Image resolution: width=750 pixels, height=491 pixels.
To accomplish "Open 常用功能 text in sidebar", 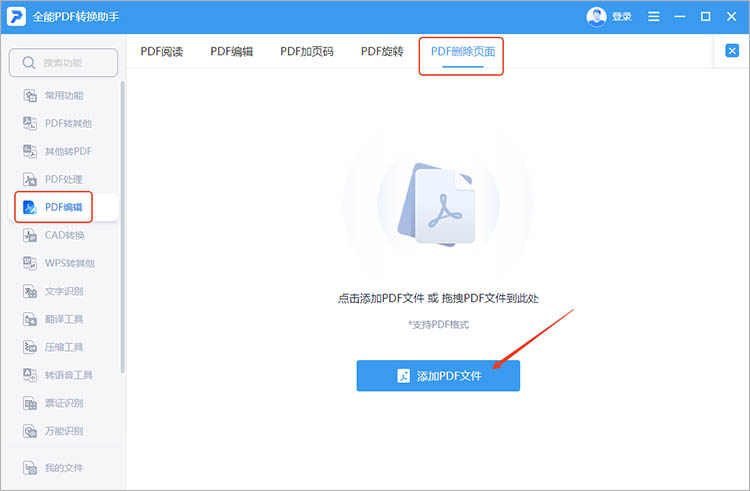I will pos(64,96).
